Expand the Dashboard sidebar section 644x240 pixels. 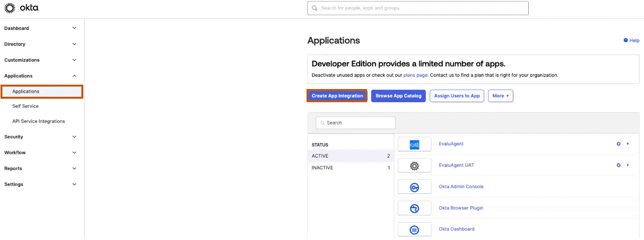point(74,28)
